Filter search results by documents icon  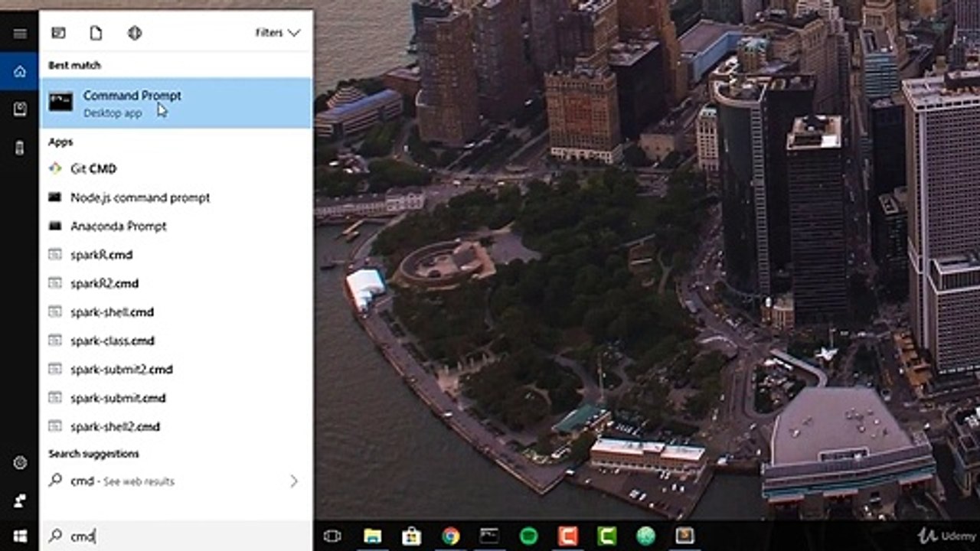(x=96, y=33)
